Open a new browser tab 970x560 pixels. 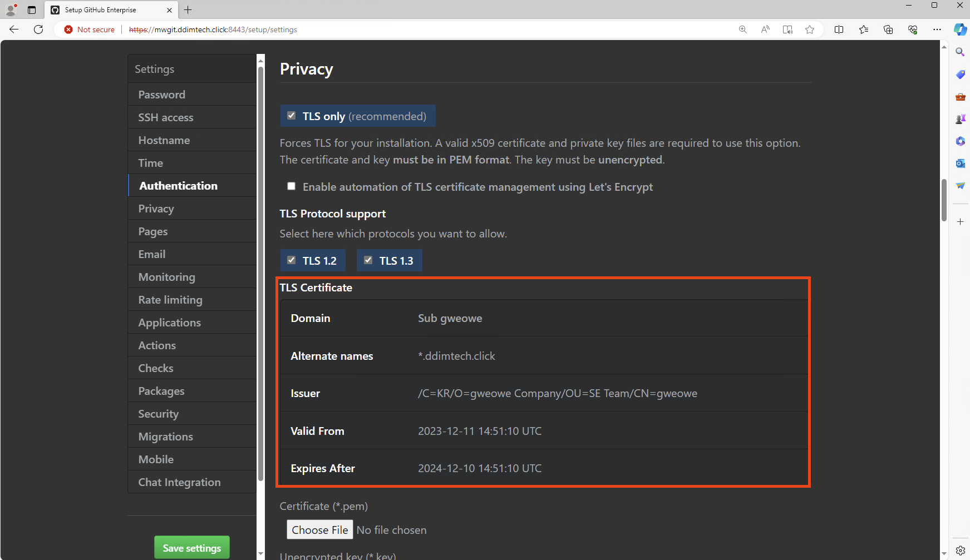point(188,9)
